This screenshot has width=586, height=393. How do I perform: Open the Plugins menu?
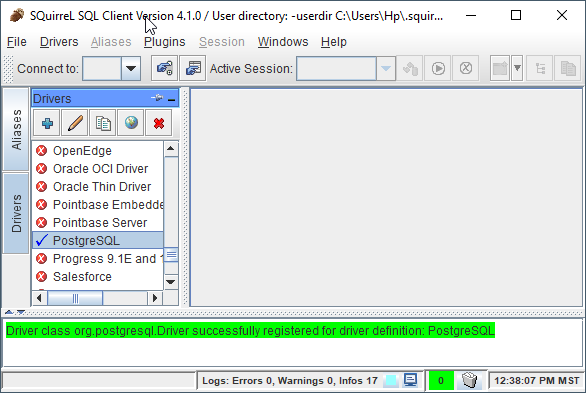pos(164,42)
